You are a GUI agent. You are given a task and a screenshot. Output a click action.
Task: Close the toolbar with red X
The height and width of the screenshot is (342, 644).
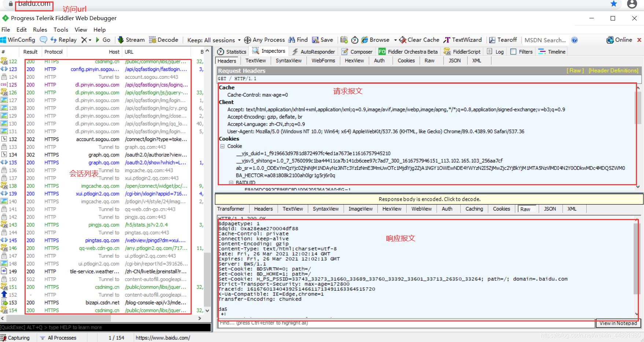tap(639, 40)
